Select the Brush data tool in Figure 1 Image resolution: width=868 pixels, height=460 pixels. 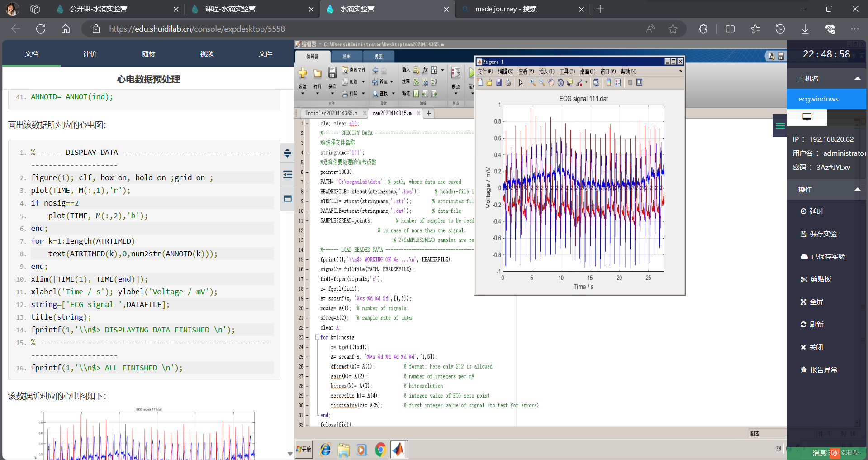[579, 82]
